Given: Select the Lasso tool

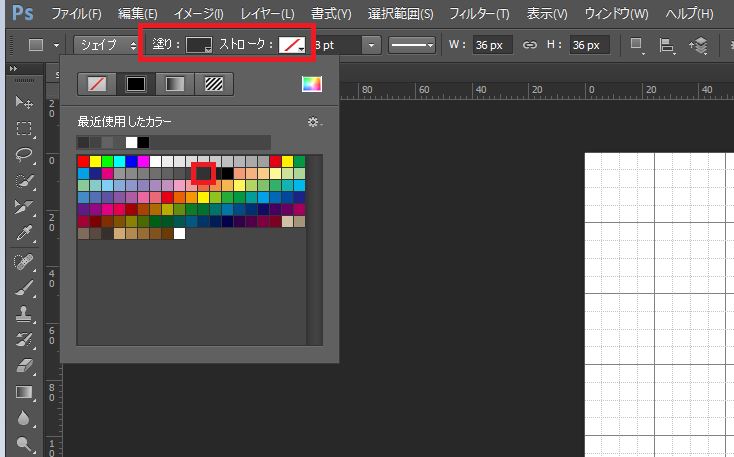Looking at the screenshot, I should pyautogui.click(x=25, y=156).
